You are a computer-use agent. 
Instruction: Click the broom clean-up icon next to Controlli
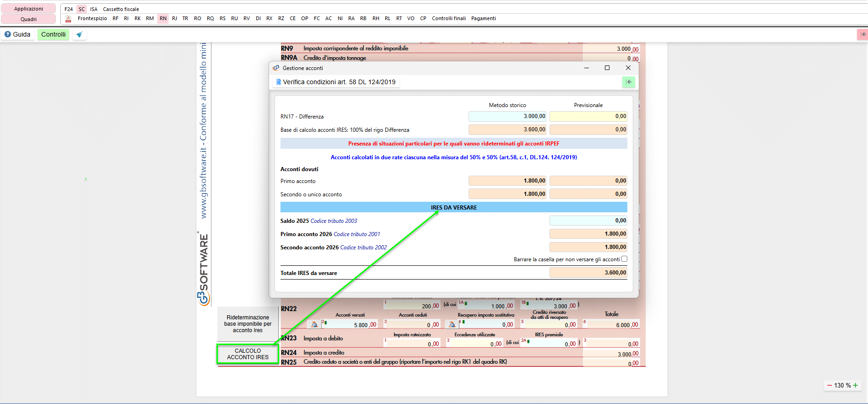coord(79,34)
